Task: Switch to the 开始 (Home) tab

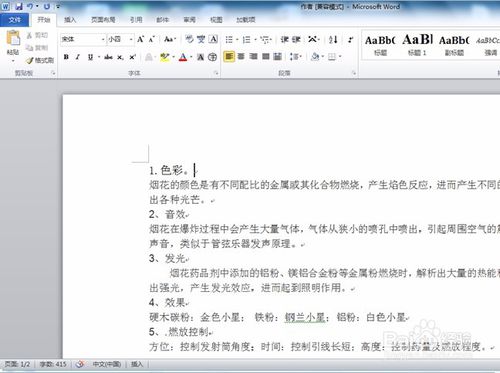Action: 43,20
